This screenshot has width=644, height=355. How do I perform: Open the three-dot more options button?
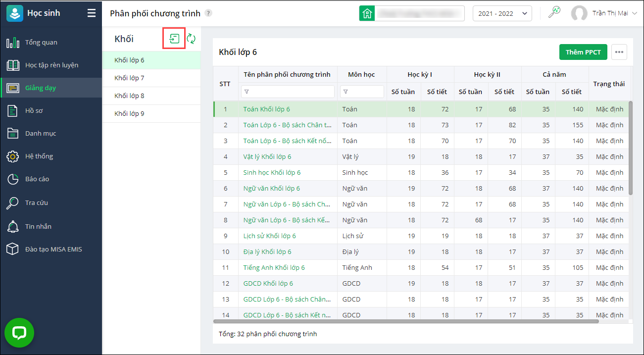619,52
